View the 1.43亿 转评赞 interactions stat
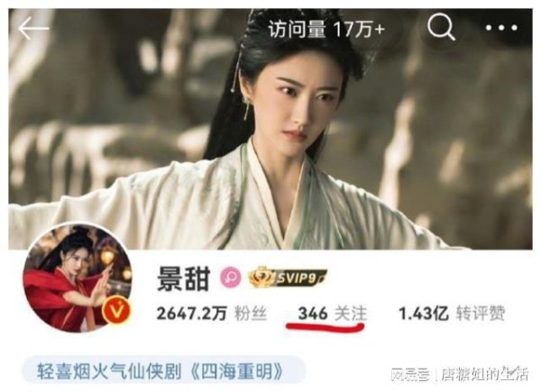Image resolution: width=541 pixels, height=392 pixels. [x=452, y=314]
